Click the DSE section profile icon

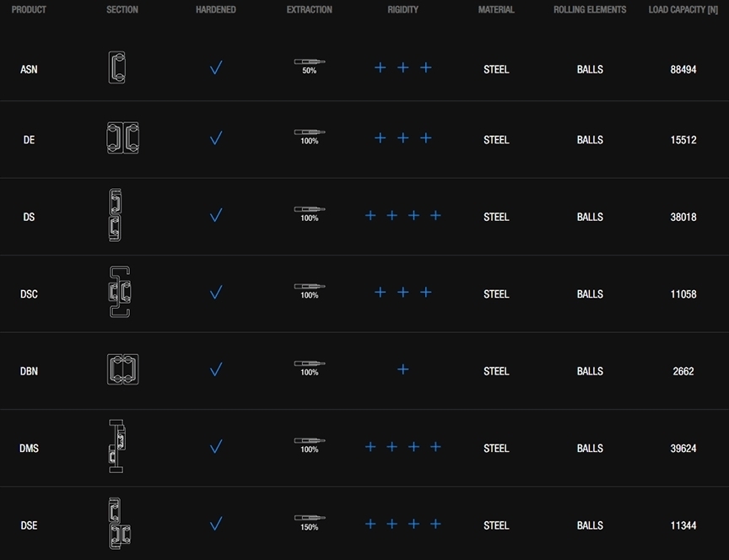(x=118, y=524)
